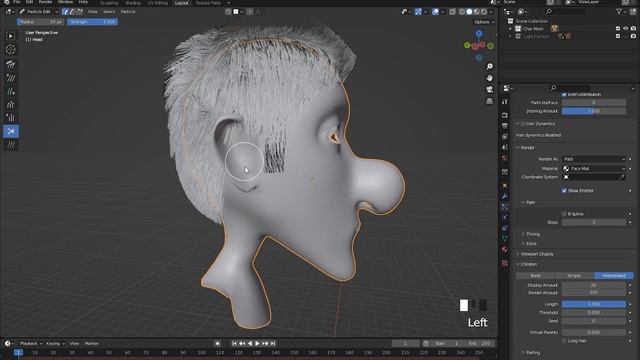Open the Render As dropdown
This screenshot has height=360, width=640.
click(594, 159)
